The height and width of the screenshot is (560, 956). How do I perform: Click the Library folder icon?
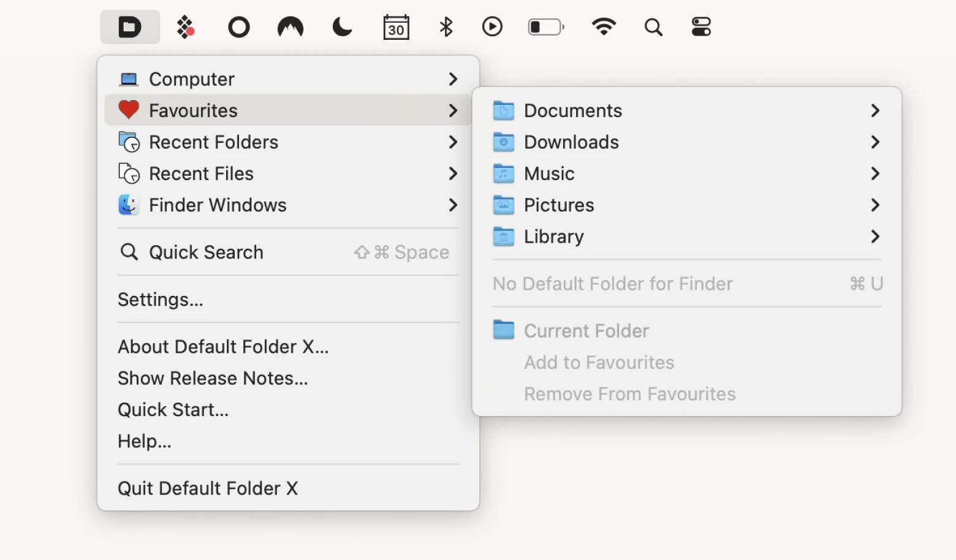tap(504, 236)
